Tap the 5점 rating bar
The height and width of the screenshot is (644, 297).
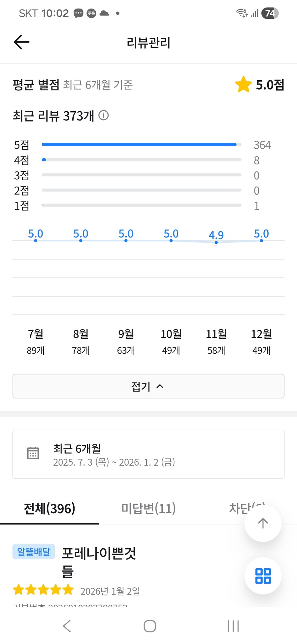pos(141,145)
